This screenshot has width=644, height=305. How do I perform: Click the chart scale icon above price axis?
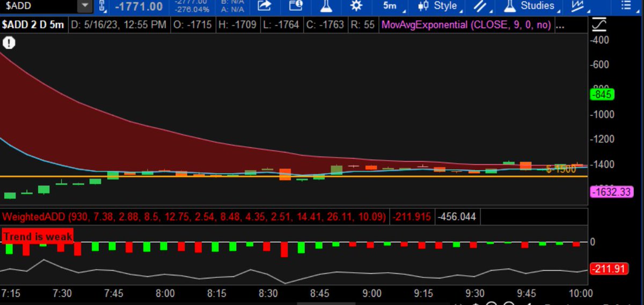[599, 25]
